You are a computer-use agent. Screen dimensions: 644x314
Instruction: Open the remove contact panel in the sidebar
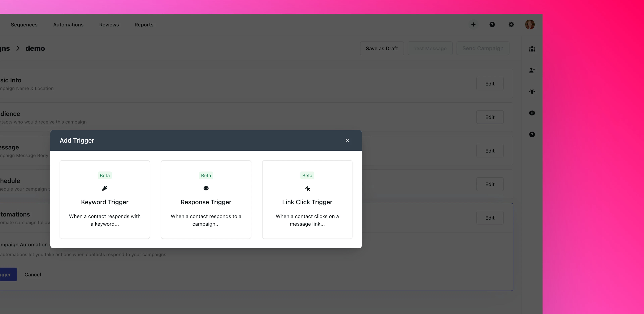[532, 70]
